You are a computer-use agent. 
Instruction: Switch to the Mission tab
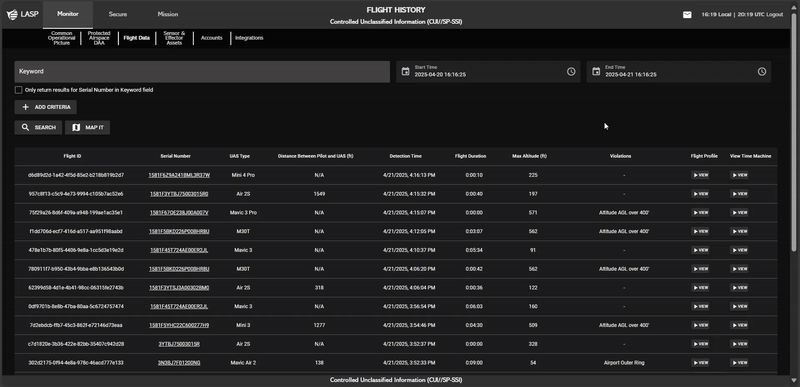coord(167,14)
